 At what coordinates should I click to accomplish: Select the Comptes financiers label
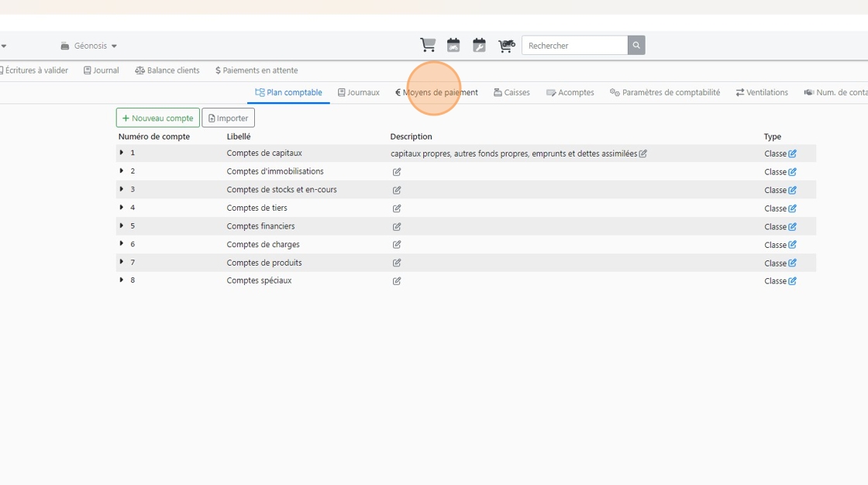(x=260, y=226)
